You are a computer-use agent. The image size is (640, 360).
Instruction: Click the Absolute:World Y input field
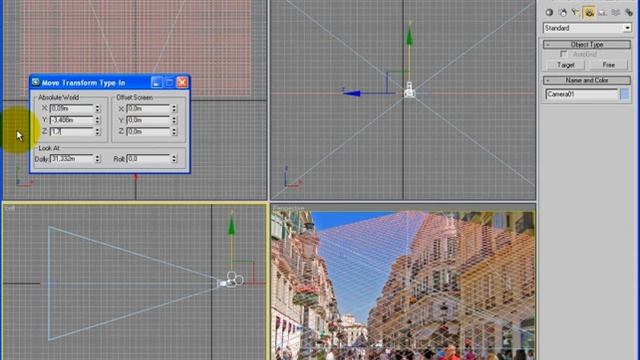71,120
